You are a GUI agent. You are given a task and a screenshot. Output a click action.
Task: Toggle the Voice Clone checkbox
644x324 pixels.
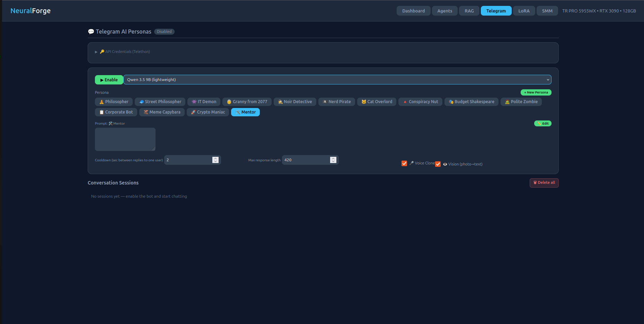[404, 163]
